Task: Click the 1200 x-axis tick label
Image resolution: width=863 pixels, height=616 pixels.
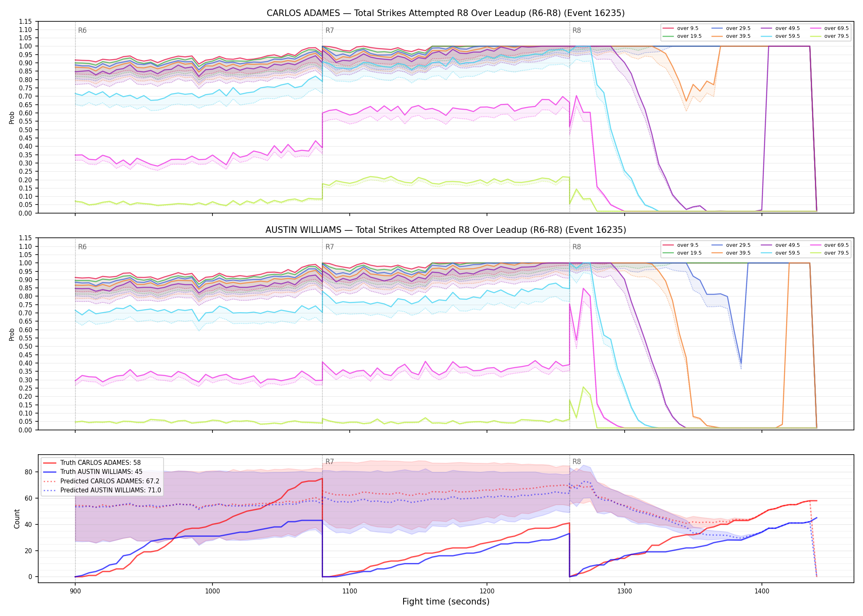Action: tap(487, 591)
